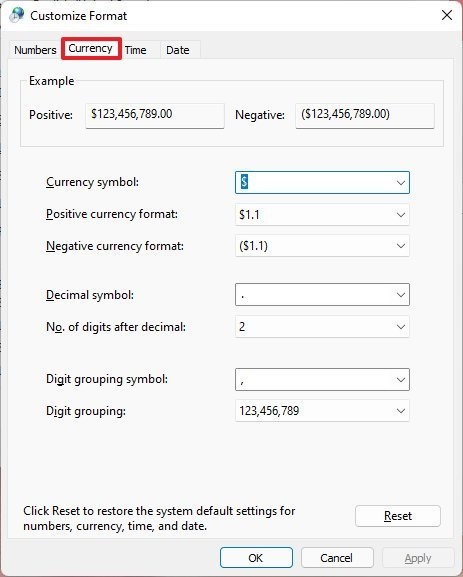This screenshot has height=577, width=463.
Task: Go to the Date tab
Action: pos(178,50)
